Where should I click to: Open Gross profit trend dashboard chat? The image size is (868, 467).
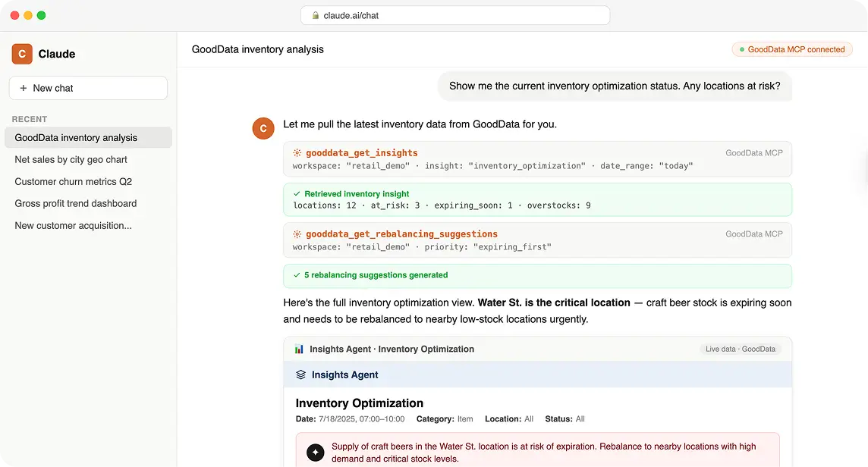click(x=75, y=204)
